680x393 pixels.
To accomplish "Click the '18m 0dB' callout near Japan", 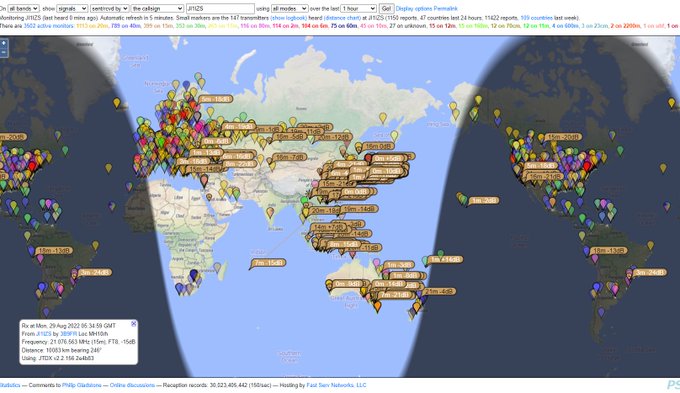I will (378, 146).
